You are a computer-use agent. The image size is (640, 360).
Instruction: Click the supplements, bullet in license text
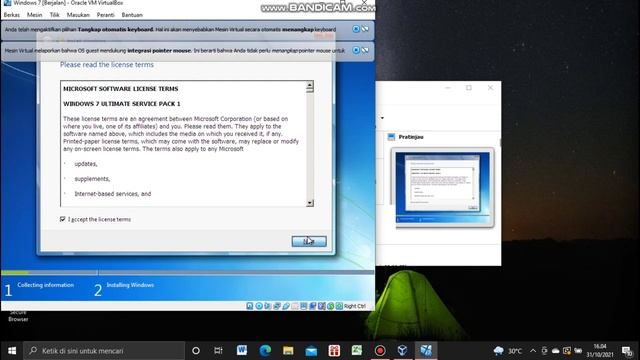[92, 179]
